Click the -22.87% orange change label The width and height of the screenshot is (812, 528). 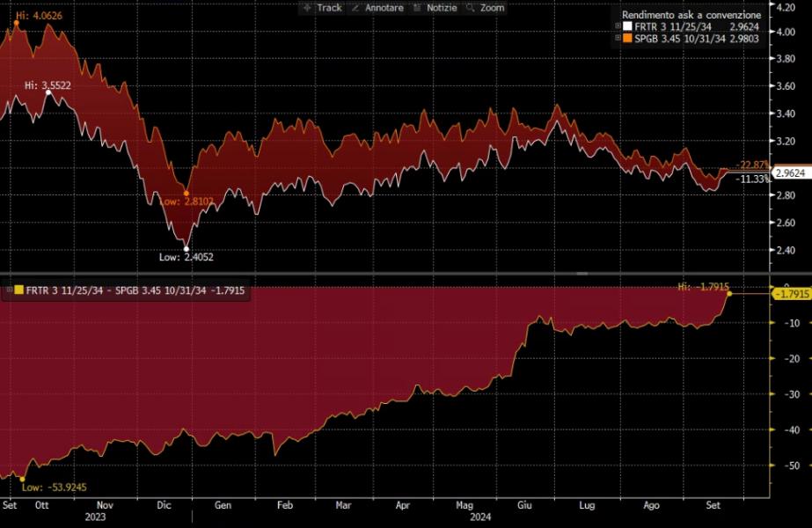[752, 165]
